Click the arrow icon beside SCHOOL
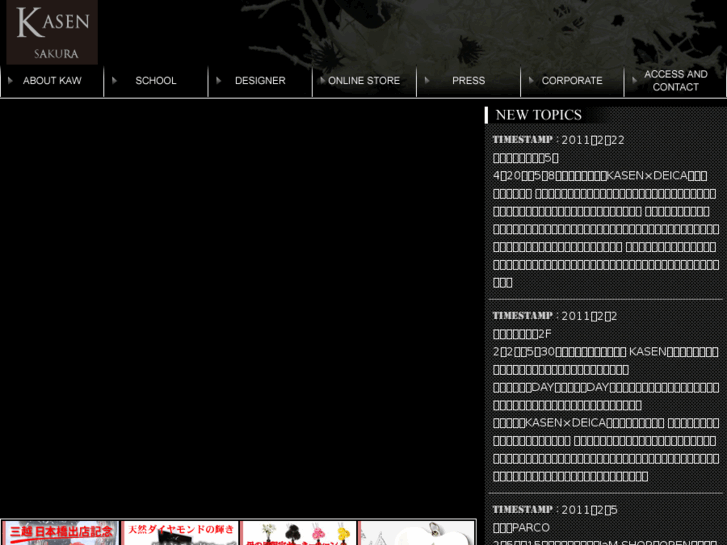The width and height of the screenshot is (727, 545). coord(114,81)
